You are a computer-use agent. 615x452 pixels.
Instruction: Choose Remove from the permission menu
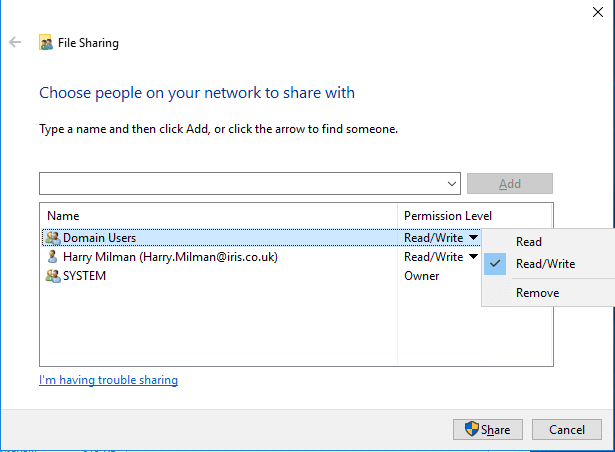click(548, 293)
